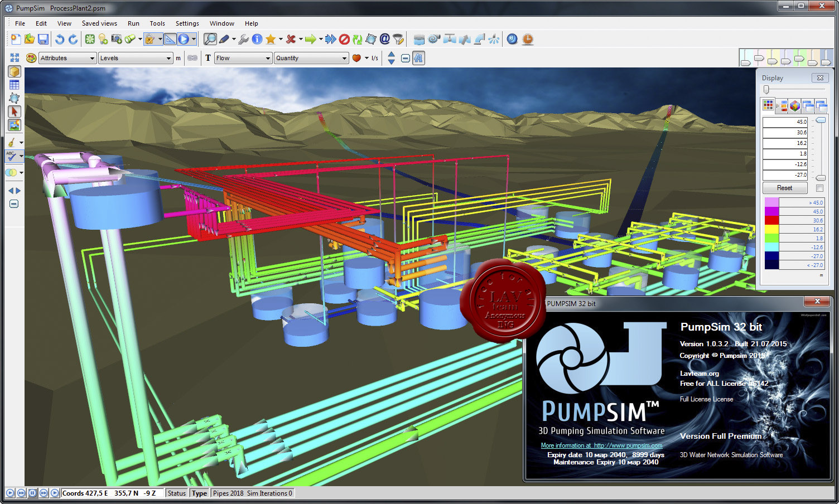
Task: Click the water spray sprinkler icon
Action: tap(494, 39)
